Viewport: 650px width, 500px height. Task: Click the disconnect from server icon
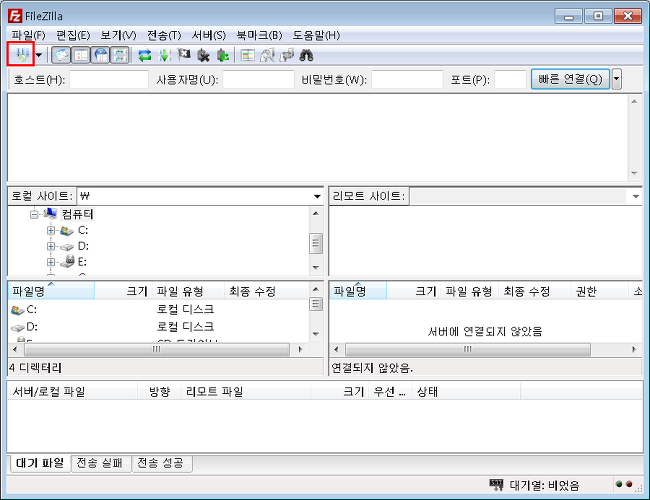[203, 55]
